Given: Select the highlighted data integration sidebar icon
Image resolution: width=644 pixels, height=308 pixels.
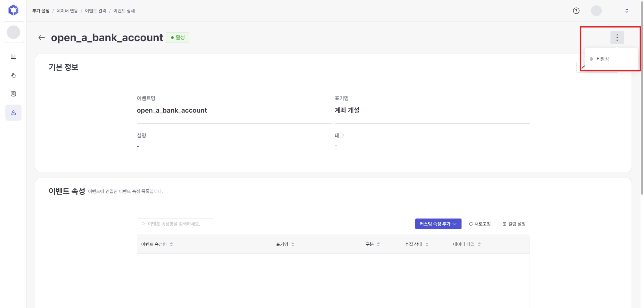Looking at the screenshot, I should pos(13,113).
